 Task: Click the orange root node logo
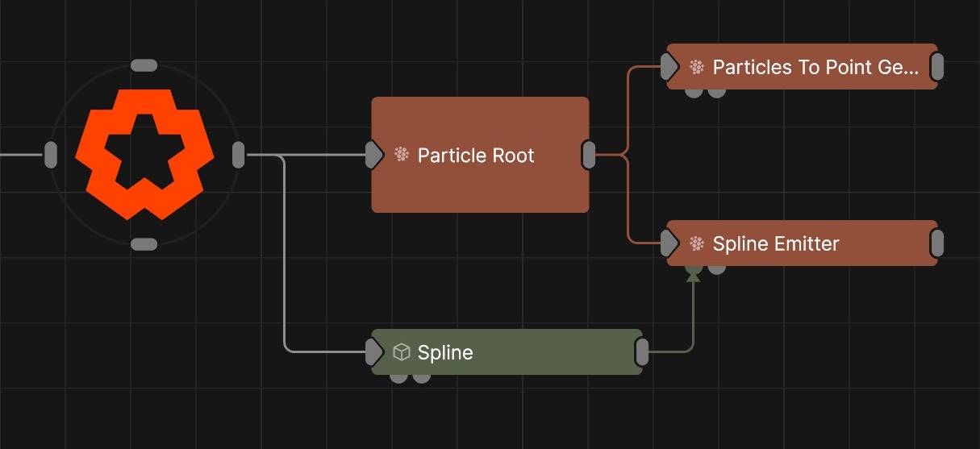point(144,154)
